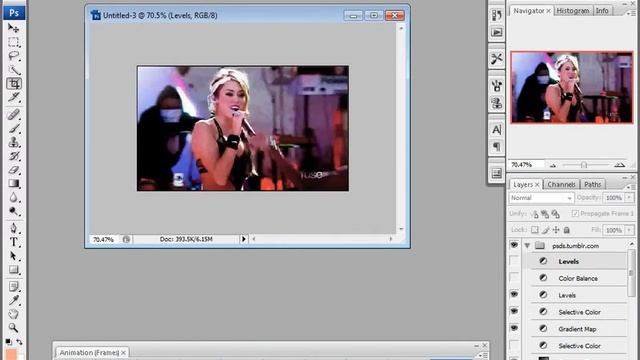The height and width of the screenshot is (360, 640).
Task: Open the Clone Source panel icon
Action: click(x=496, y=103)
